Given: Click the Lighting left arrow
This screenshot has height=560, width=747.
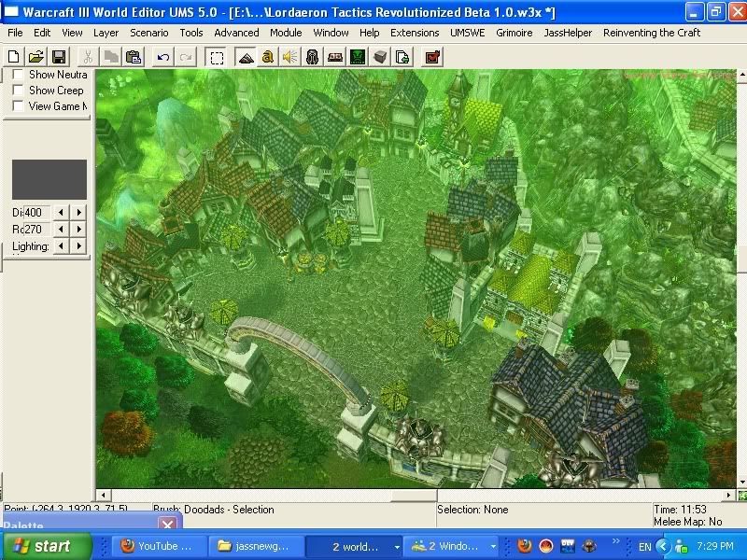Looking at the screenshot, I should (61, 245).
